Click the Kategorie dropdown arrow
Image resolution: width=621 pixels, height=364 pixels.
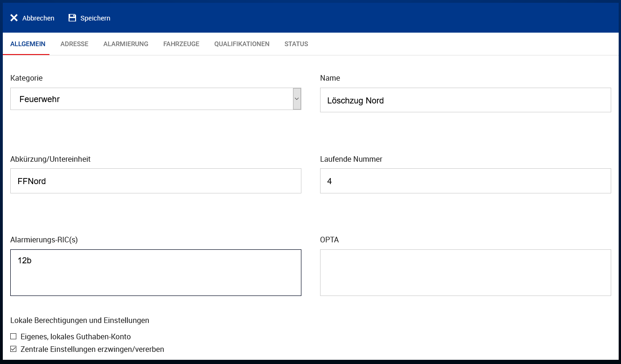[x=297, y=99]
